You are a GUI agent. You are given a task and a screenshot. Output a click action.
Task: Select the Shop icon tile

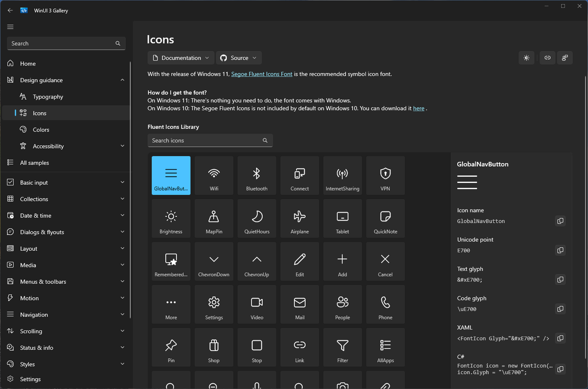point(214,347)
